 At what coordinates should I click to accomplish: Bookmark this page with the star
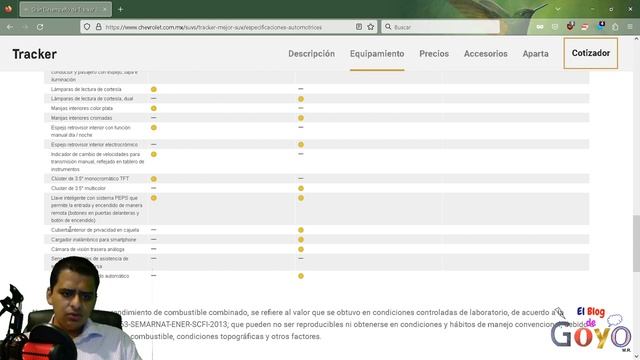tap(371, 27)
